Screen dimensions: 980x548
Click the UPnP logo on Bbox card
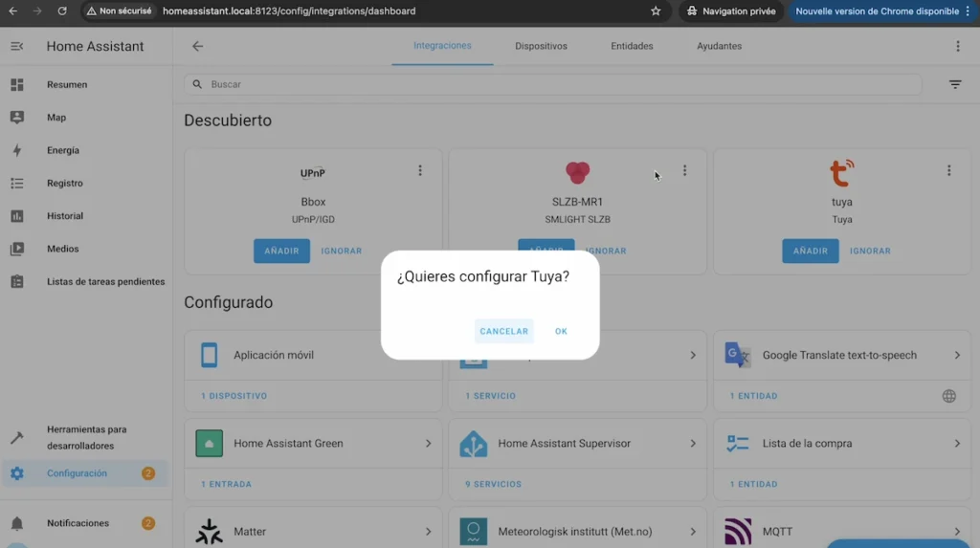point(313,173)
